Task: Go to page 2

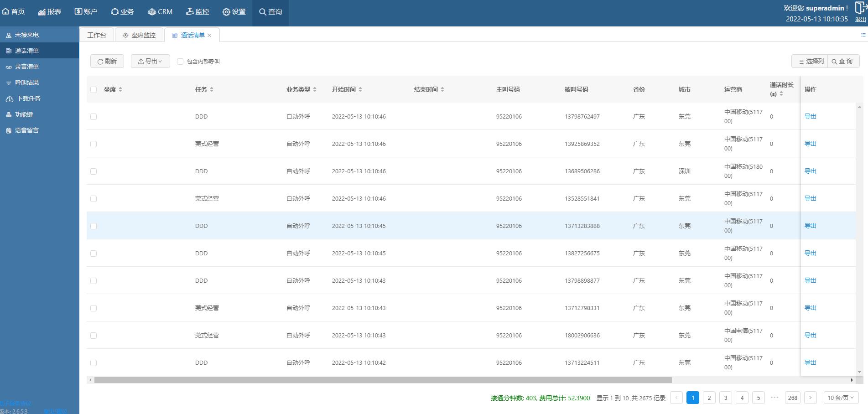Action: pos(709,398)
